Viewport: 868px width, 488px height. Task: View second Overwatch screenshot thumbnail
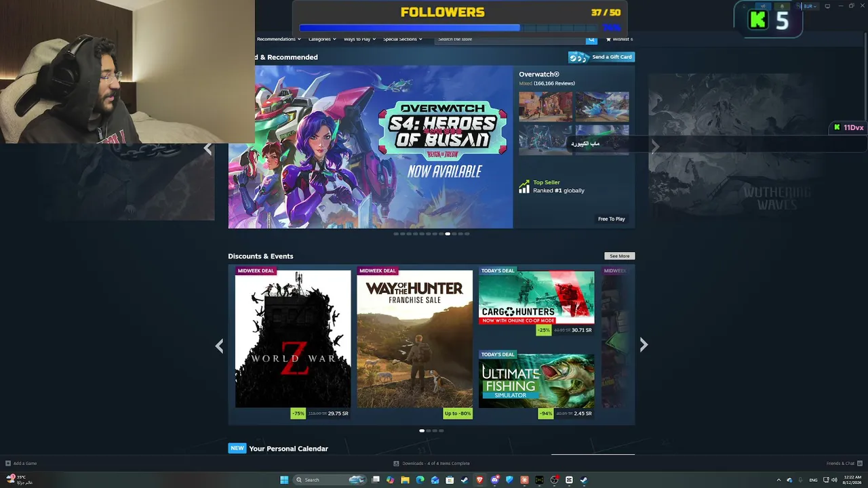tap(602, 106)
